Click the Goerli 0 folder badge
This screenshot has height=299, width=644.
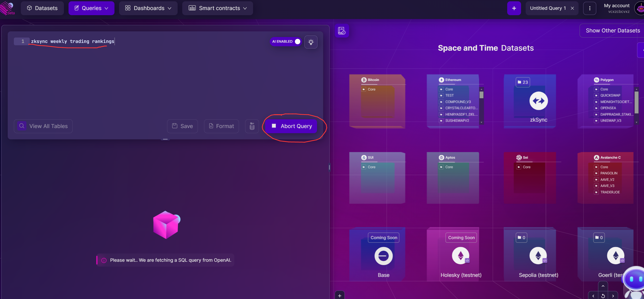tap(599, 238)
